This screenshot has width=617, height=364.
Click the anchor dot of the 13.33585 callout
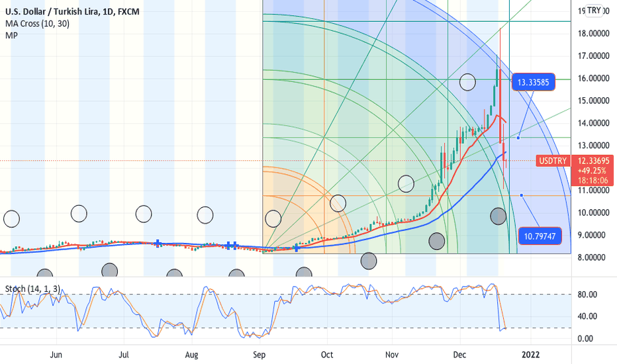pyautogui.click(x=518, y=138)
